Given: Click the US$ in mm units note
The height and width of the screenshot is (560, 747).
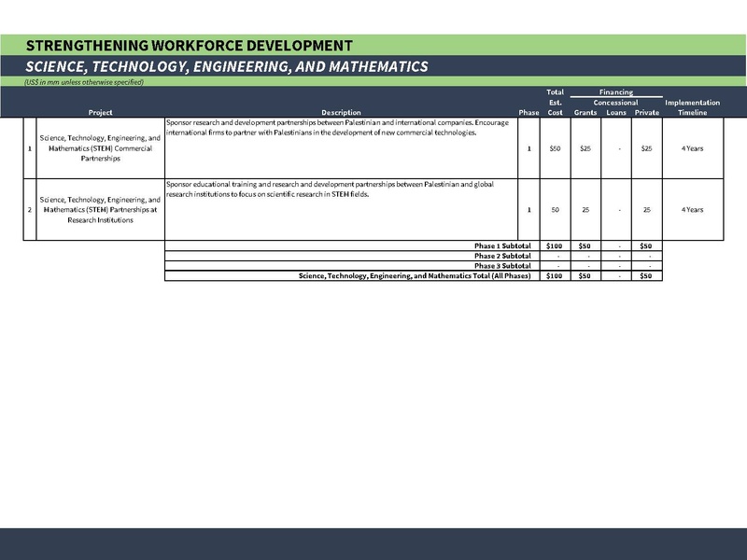Looking at the screenshot, I should coord(84,82).
